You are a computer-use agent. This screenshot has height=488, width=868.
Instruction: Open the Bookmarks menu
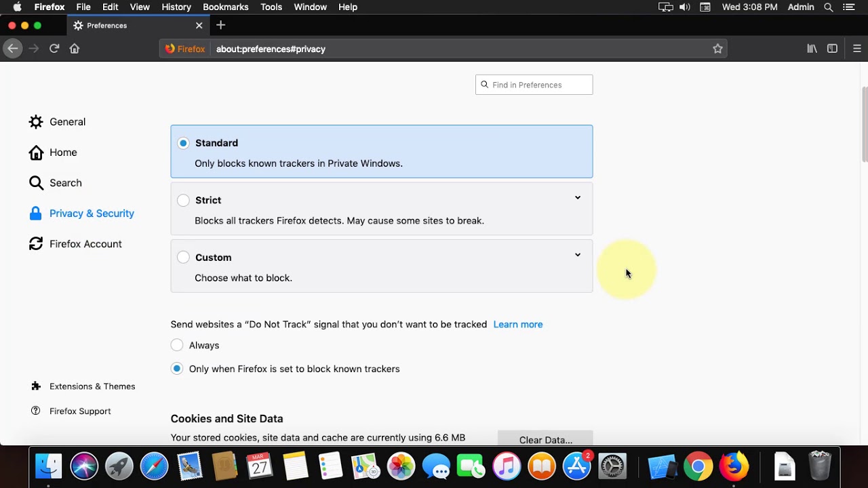[226, 7]
